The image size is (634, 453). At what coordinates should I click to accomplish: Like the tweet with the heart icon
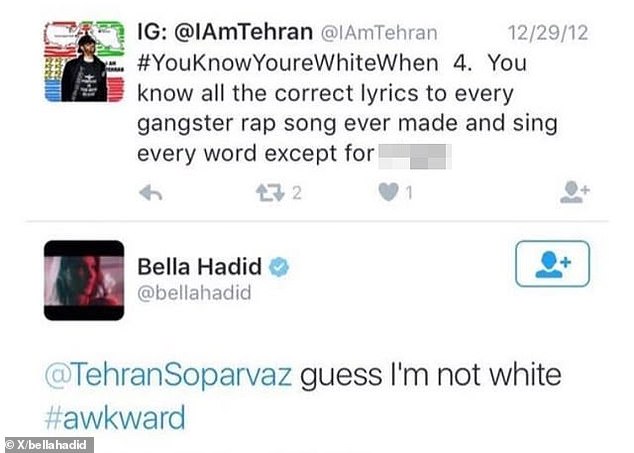[x=388, y=193]
